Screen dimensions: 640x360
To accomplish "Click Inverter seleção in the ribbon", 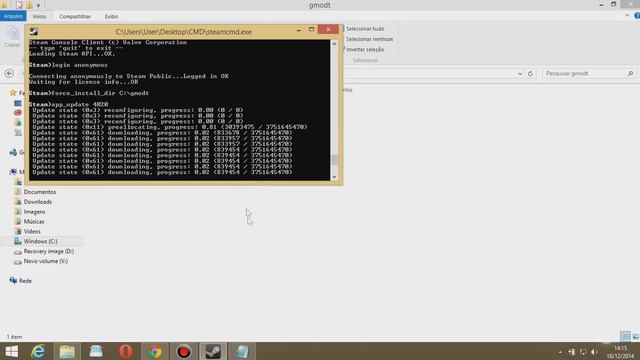I will (x=365, y=49).
